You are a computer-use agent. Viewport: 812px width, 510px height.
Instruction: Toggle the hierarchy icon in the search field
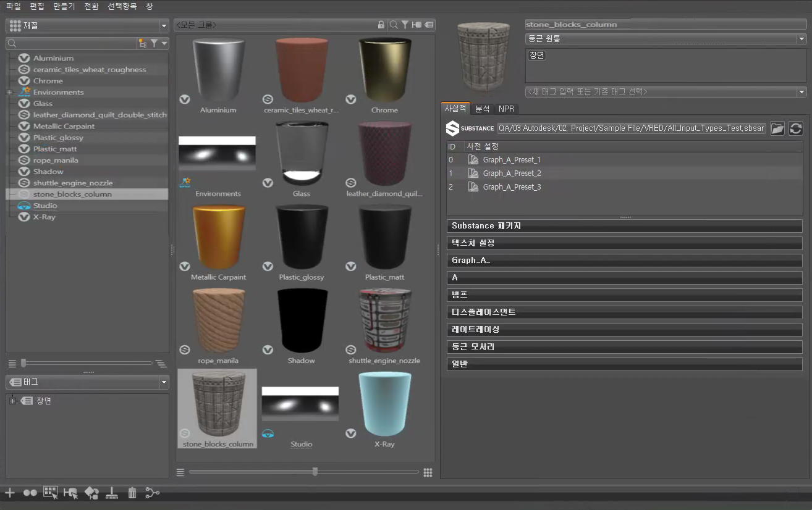(143, 43)
